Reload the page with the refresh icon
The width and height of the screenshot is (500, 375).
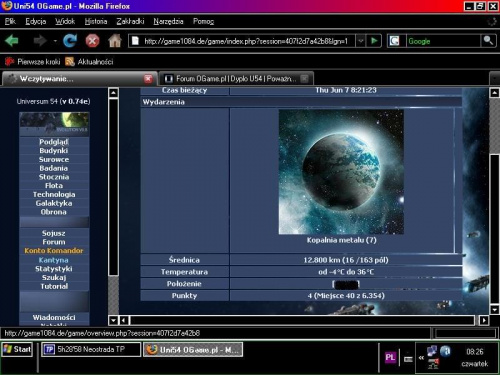[x=70, y=41]
